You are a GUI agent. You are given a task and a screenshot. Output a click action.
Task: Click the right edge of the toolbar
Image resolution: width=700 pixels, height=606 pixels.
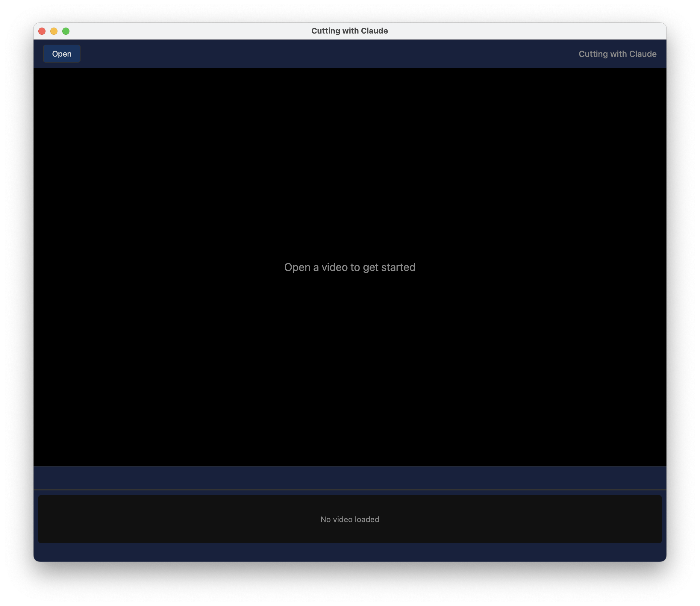coord(656,53)
